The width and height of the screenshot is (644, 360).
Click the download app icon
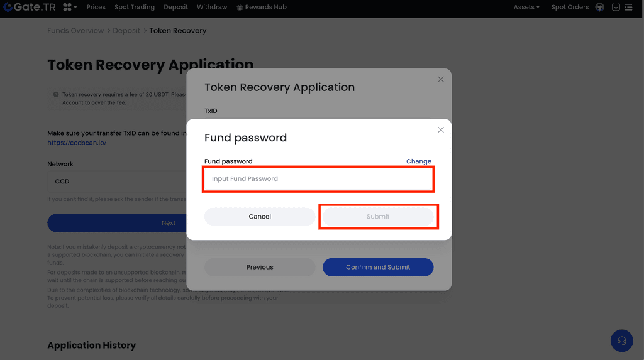(616, 7)
